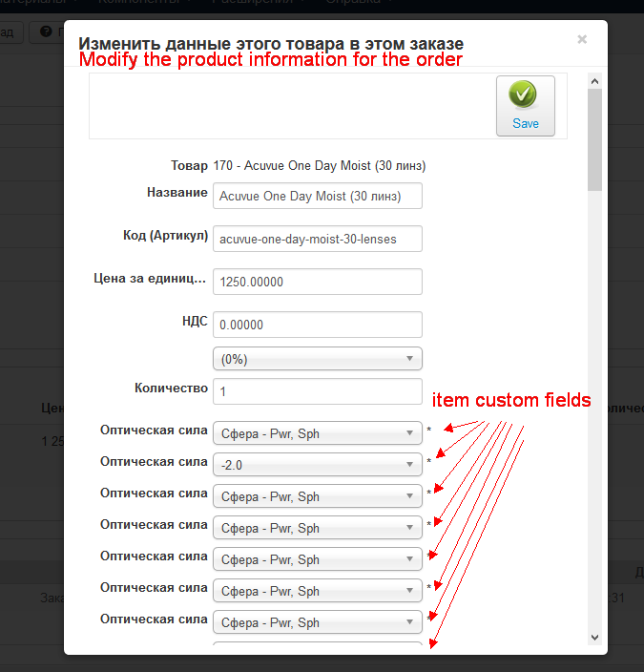Open the third Оптическая сила dropdown

point(318,496)
